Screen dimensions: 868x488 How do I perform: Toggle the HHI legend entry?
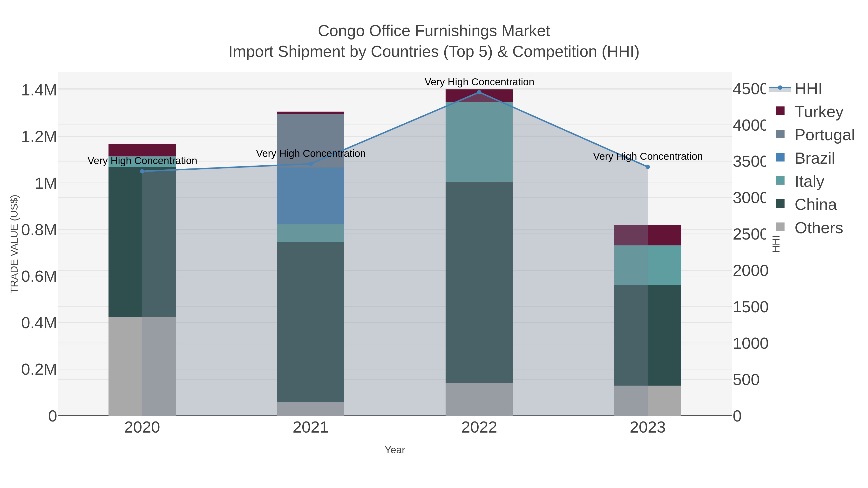coord(796,89)
